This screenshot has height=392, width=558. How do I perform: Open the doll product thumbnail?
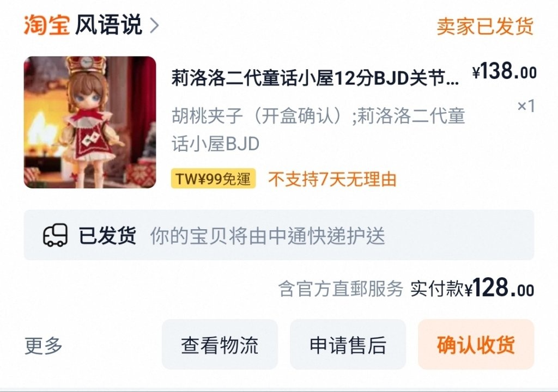[x=90, y=122]
